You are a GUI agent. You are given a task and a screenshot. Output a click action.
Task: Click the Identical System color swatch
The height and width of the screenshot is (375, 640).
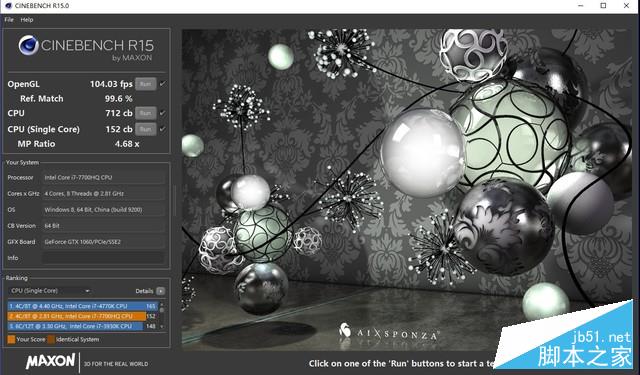click(51, 339)
